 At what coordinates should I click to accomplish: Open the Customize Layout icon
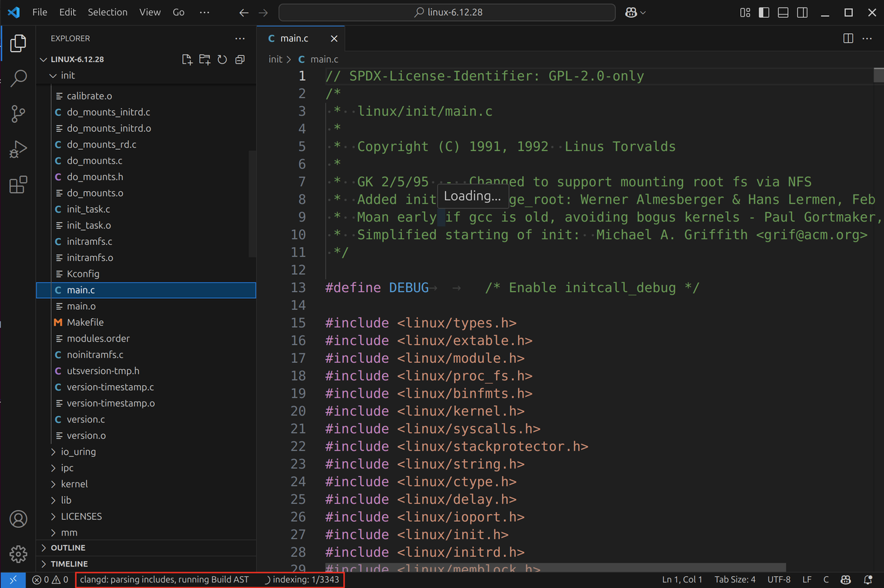[745, 12]
